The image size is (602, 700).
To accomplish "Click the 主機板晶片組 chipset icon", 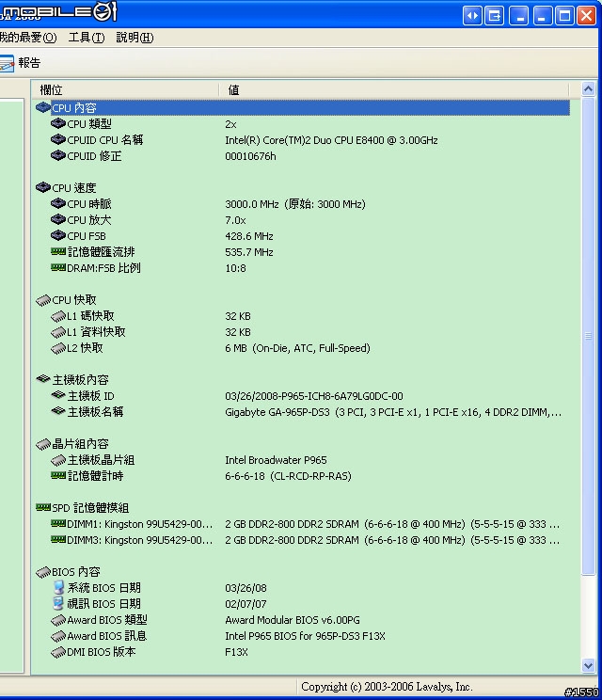I will [x=58, y=460].
